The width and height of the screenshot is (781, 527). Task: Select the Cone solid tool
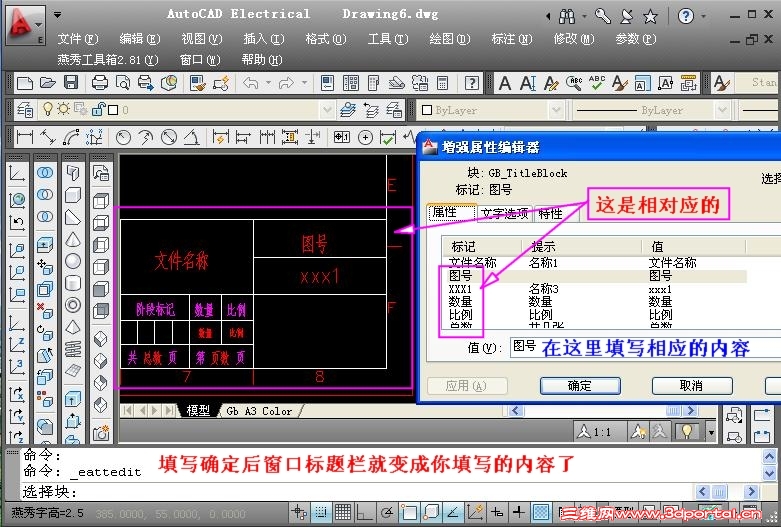click(73, 239)
